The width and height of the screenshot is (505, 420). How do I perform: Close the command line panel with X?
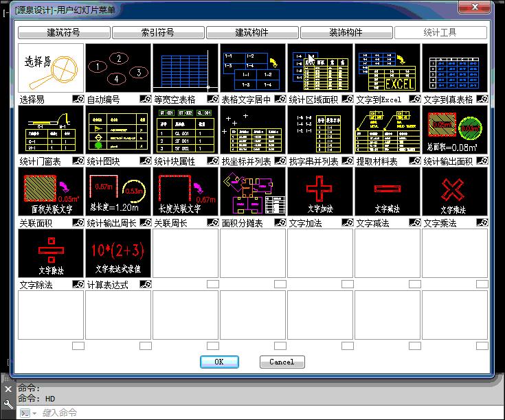click(8, 389)
